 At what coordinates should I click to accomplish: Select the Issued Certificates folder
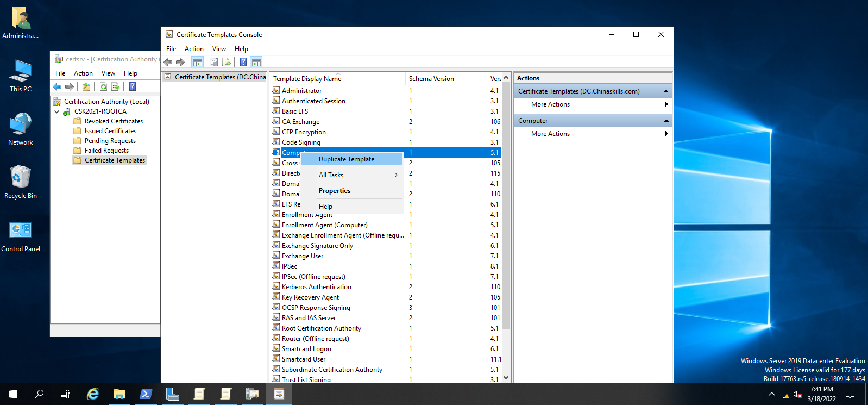coord(110,131)
